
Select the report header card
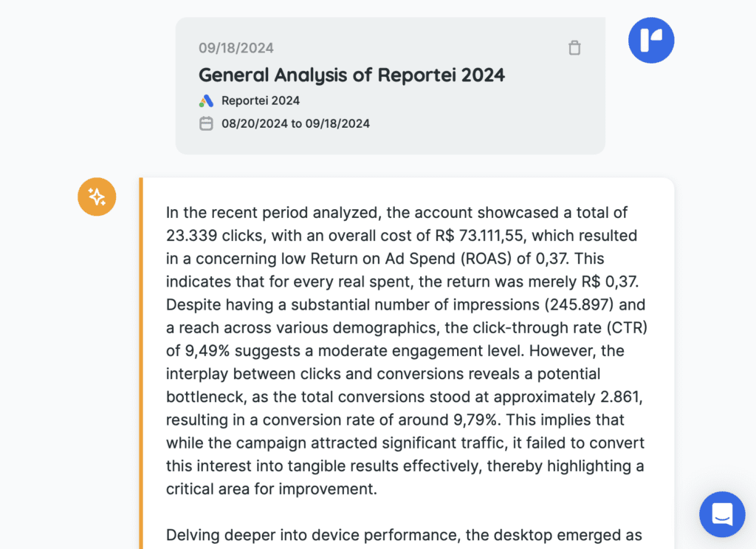tap(391, 85)
